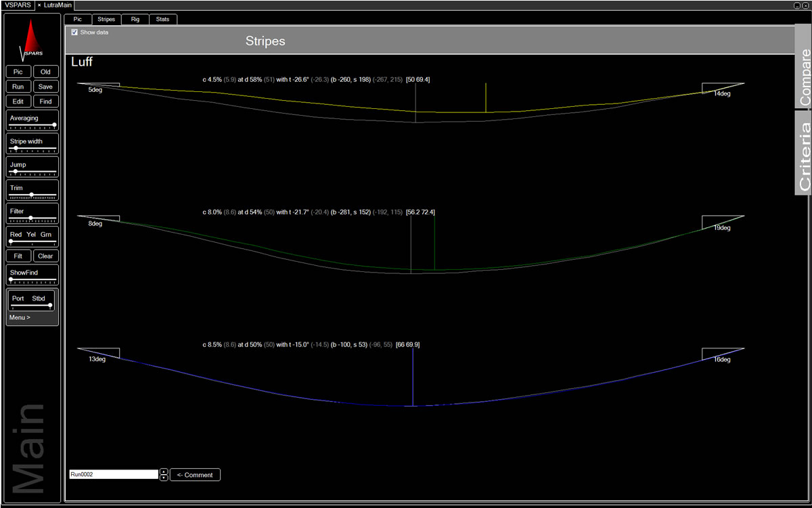Click the Averaging slider track
Screen dimensions: 812x508
(x=32, y=124)
